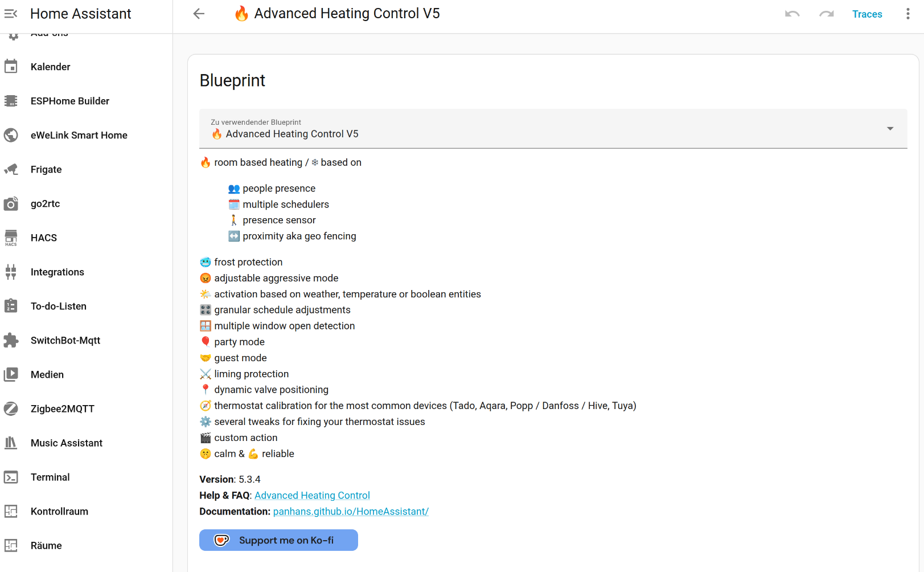Click the go2rtc camera icon
This screenshot has width=924, height=572.
(x=11, y=203)
